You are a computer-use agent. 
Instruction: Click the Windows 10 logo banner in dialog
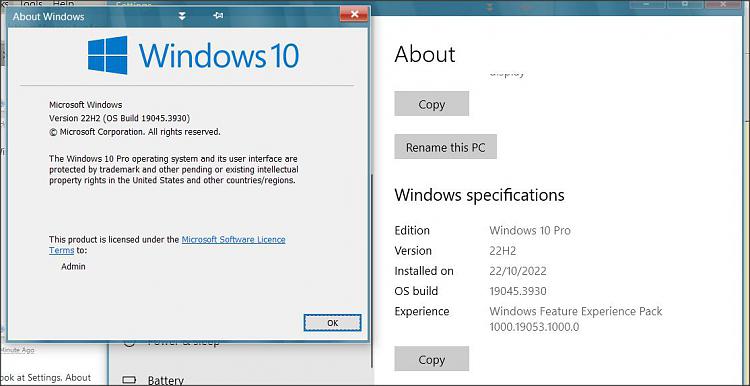click(x=193, y=55)
